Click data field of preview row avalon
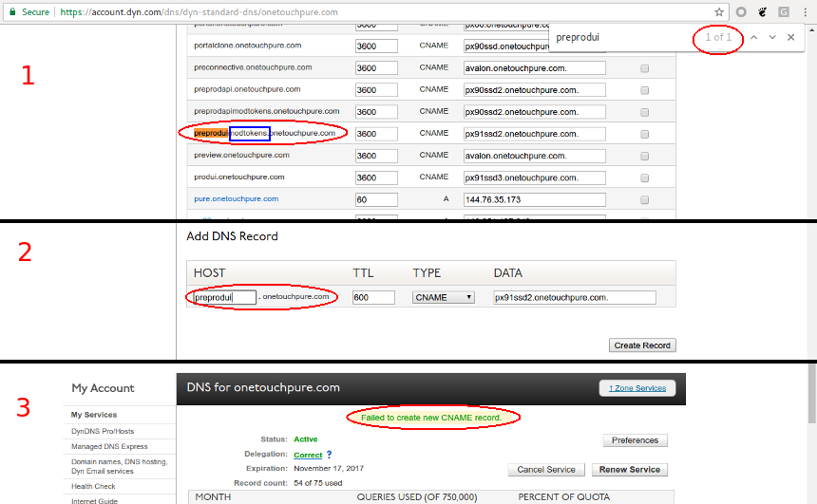Screen dimensions: 817x504 click(x=535, y=156)
